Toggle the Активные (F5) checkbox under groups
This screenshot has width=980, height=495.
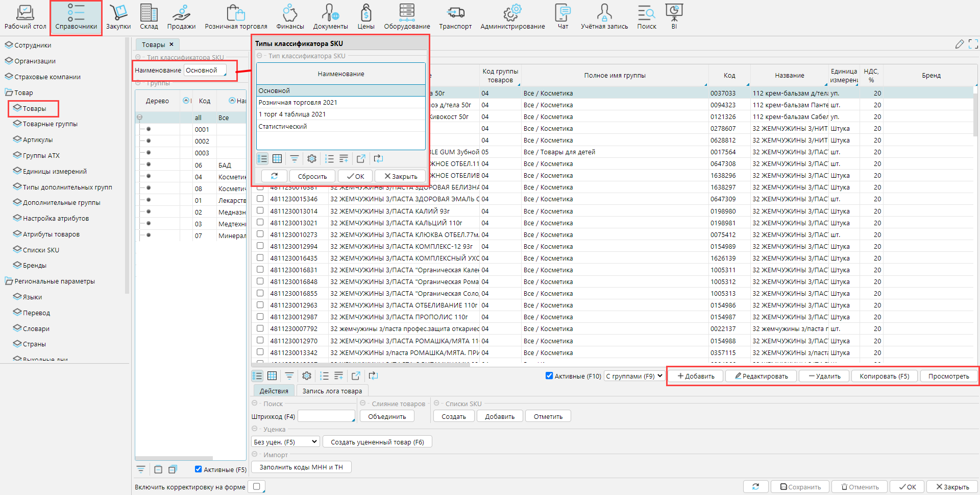[199, 469]
